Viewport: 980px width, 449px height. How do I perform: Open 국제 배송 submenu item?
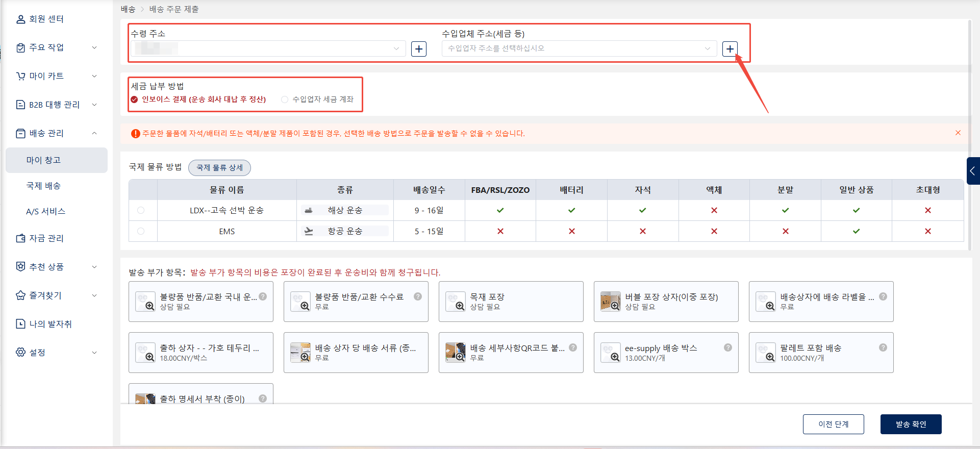(x=57, y=186)
